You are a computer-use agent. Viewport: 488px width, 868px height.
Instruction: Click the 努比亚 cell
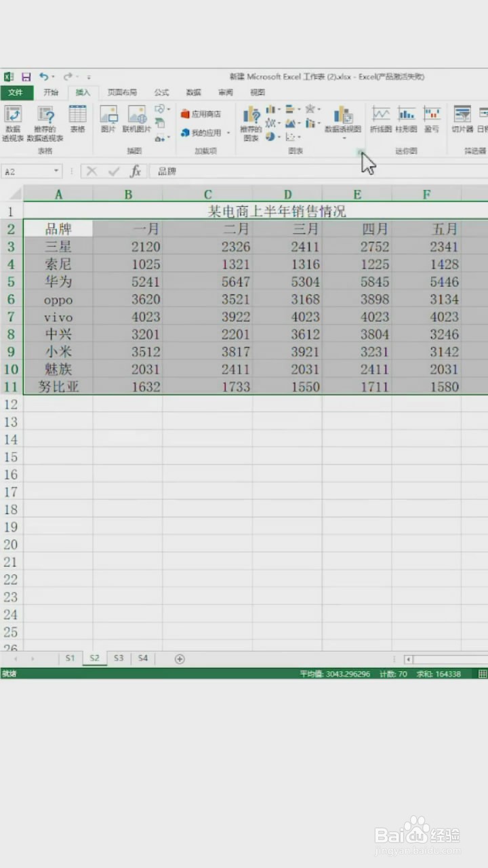point(58,387)
